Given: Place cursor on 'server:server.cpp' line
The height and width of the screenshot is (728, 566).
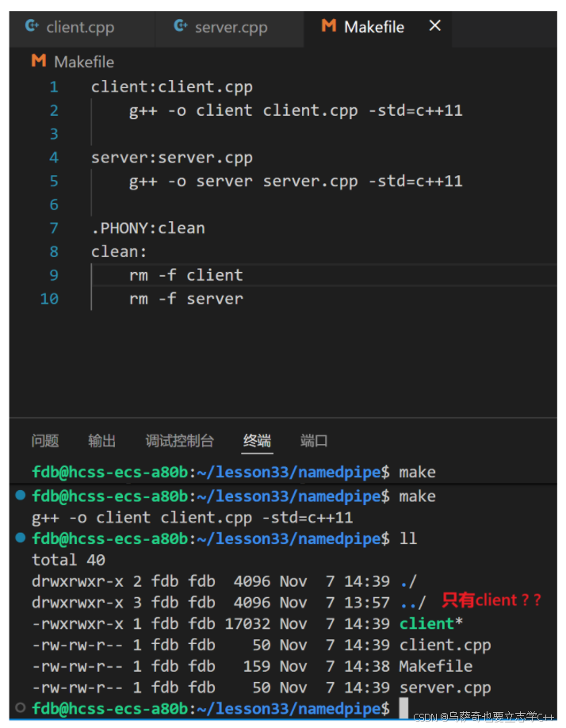Looking at the screenshot, I should [172, 158].
